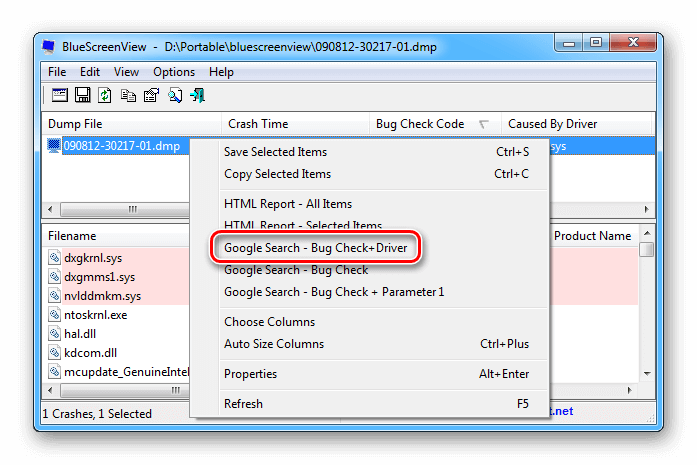Sort by the Crash Time column header
Image resolution: width=697 pixels, height=465 pixels.
click(295, 124)
